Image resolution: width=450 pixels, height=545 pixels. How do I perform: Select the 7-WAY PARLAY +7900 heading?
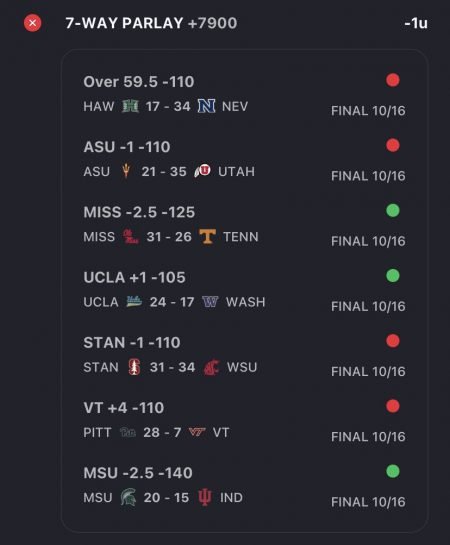[151, 23]
